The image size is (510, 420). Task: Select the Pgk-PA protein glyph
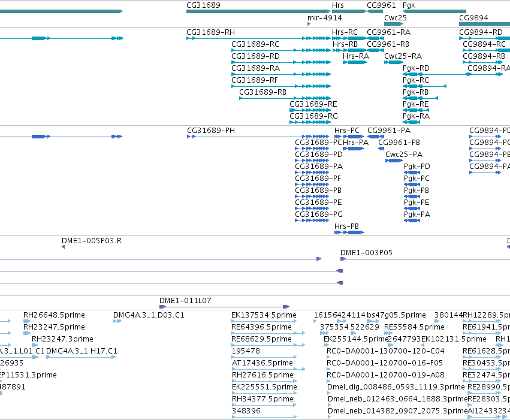[x=412, y=221]
